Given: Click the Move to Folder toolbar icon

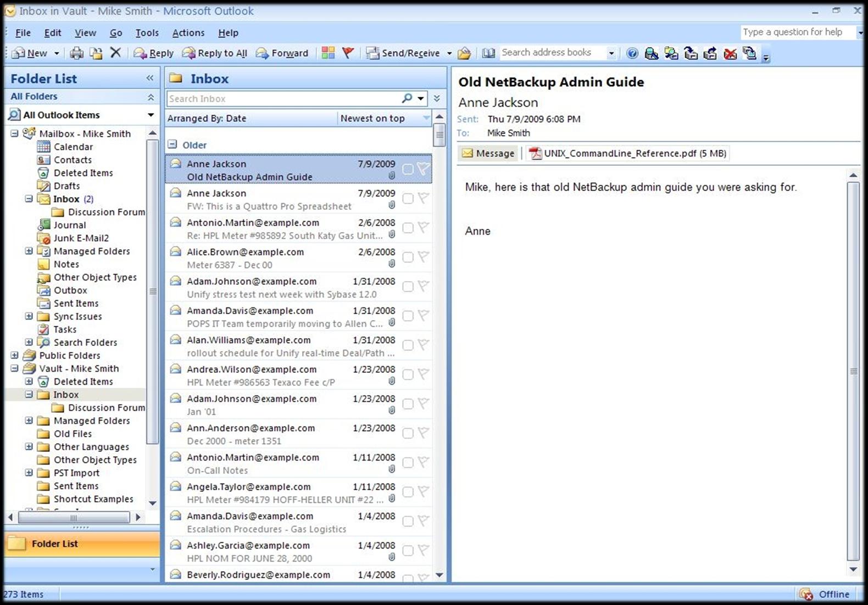Looking at the screenshot, I should click(96, 53).
